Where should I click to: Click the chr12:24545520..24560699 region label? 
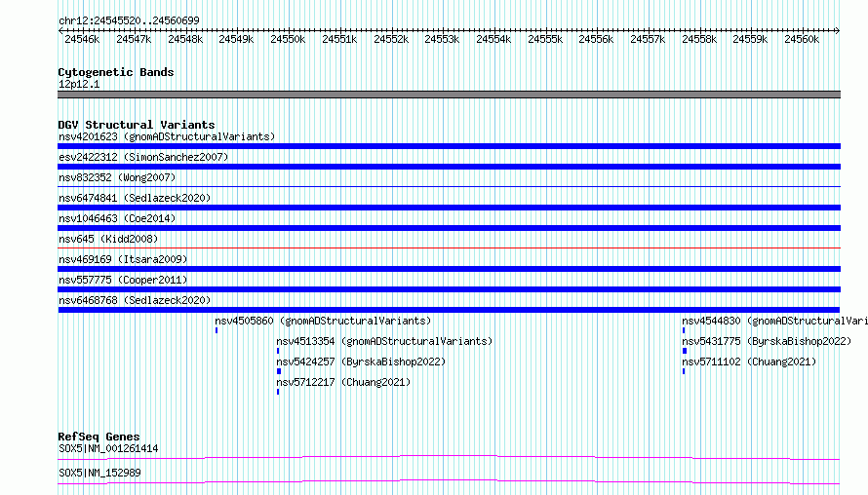pyautogui.click(x=129, y=20)
